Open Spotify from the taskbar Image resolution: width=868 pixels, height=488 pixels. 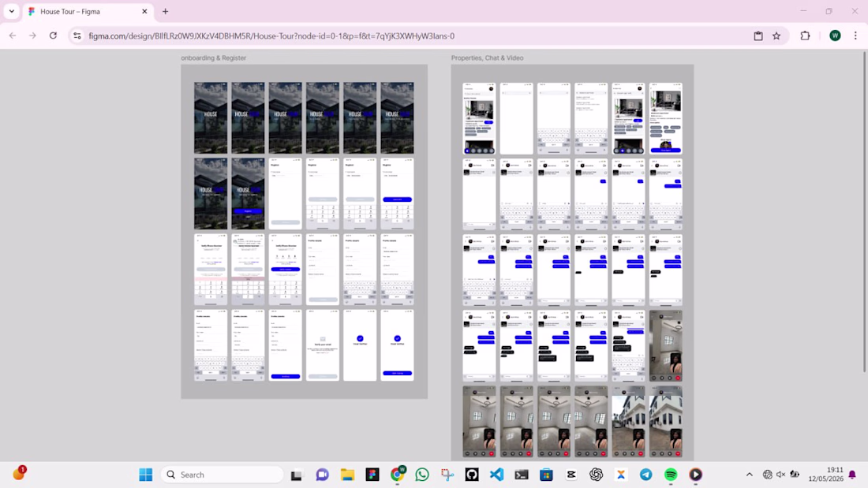click(671, 475)
